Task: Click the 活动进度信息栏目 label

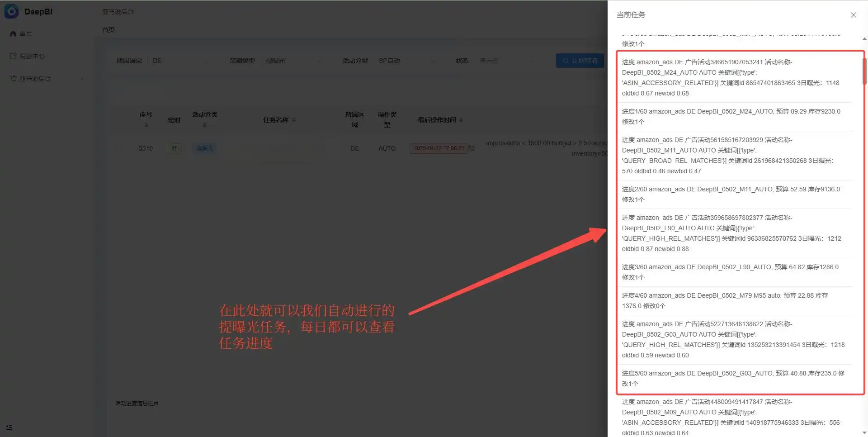Action: pyautogui.click(x=137, y=403)
